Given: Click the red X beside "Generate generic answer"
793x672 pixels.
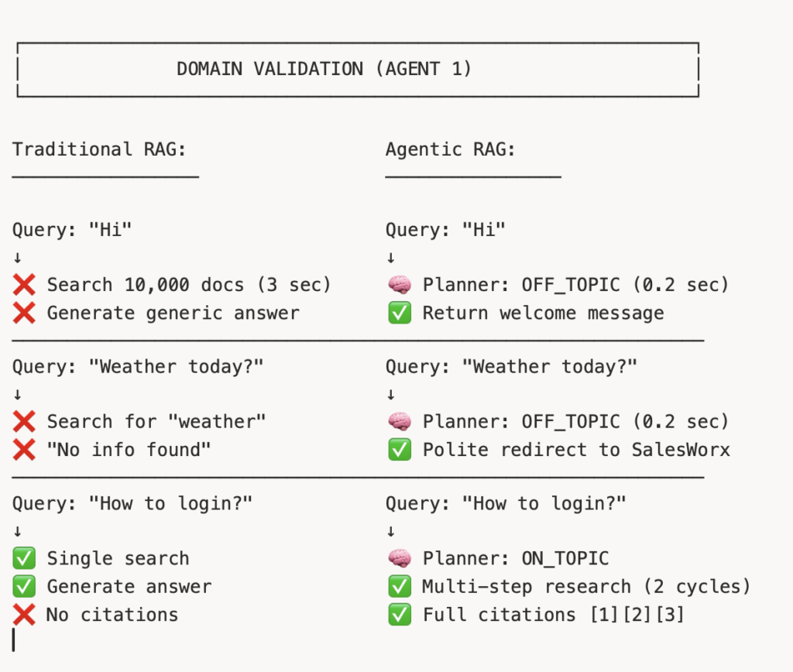Looking at the screenshot, I should point(24,313).
